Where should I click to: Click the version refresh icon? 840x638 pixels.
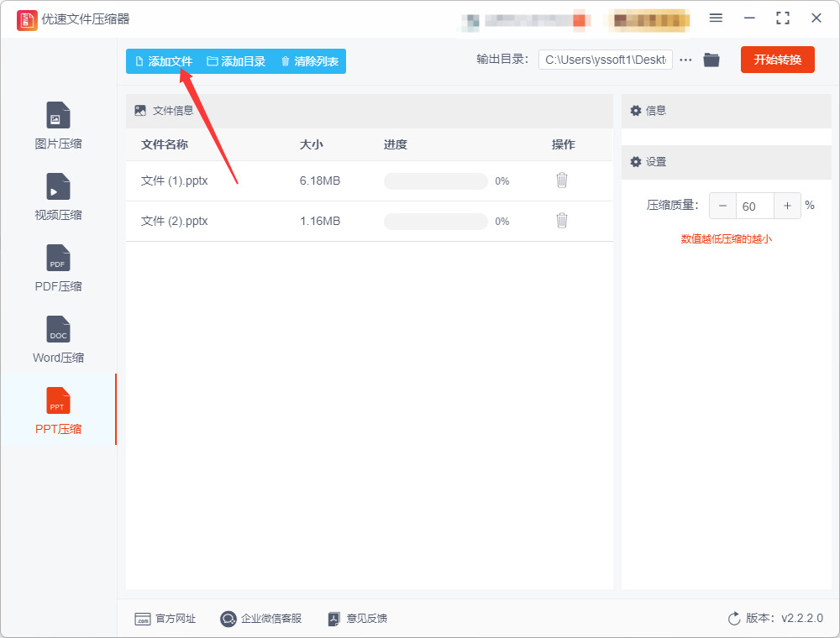click(734, 619)
